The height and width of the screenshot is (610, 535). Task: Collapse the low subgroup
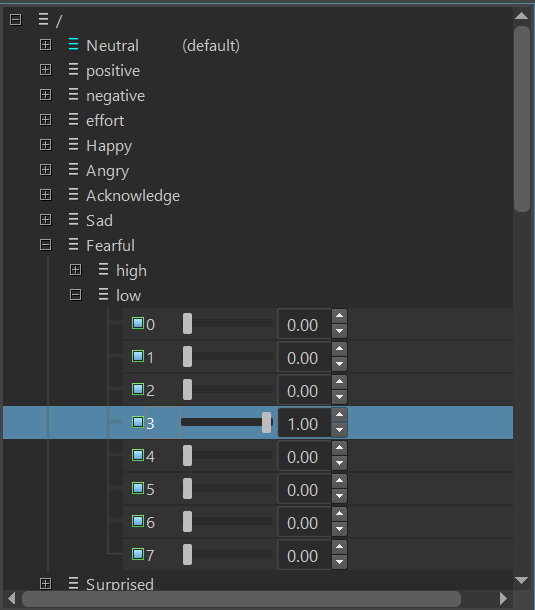(75, 294)
